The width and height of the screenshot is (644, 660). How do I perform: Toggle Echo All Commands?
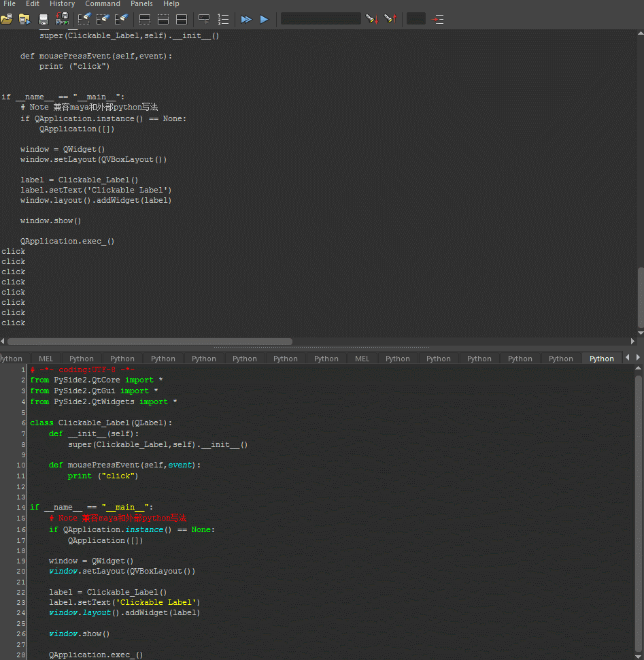(203, 19)
